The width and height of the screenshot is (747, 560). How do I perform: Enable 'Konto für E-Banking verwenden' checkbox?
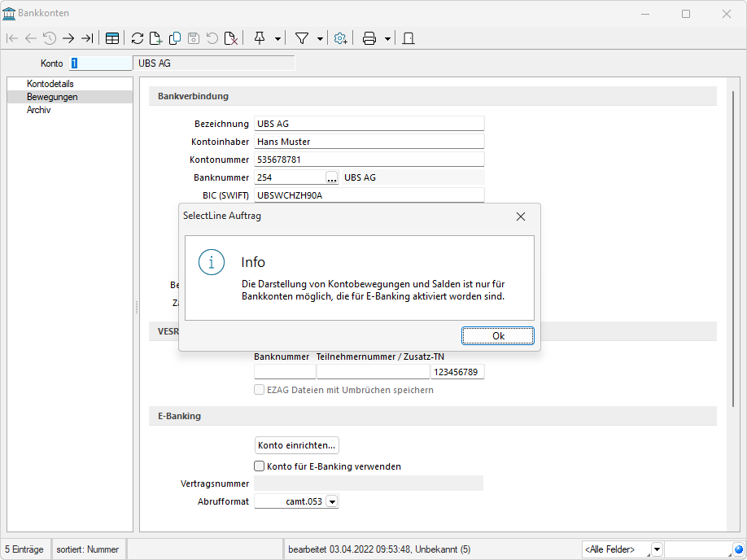[260, 466]
